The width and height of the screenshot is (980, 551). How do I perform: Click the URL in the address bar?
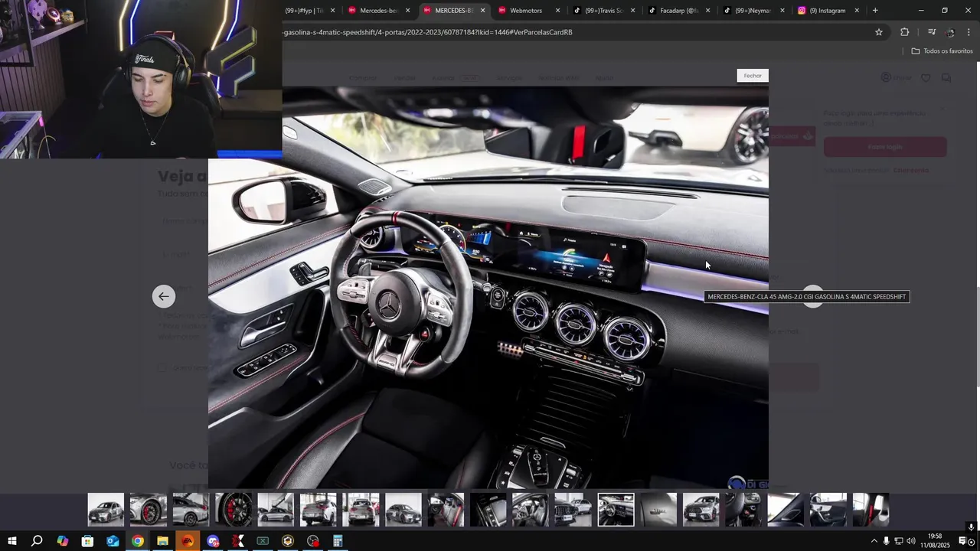click(x=428, y=32)
